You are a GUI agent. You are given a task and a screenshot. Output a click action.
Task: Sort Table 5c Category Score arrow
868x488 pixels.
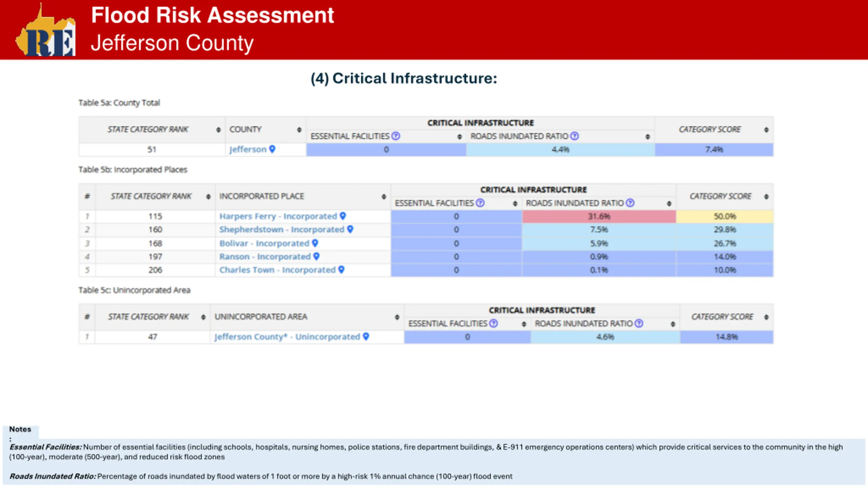pyautogui.click(x=766, y=317)
